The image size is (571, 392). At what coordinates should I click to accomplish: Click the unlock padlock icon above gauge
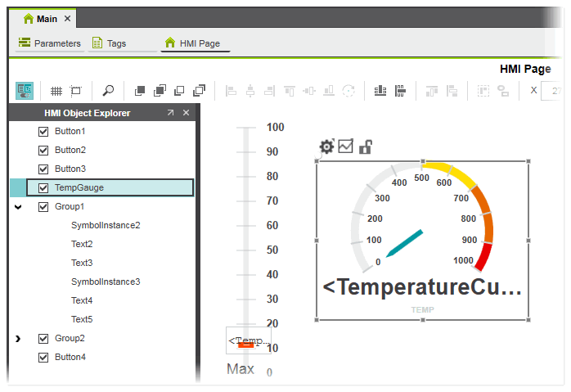tap(366, 146)
